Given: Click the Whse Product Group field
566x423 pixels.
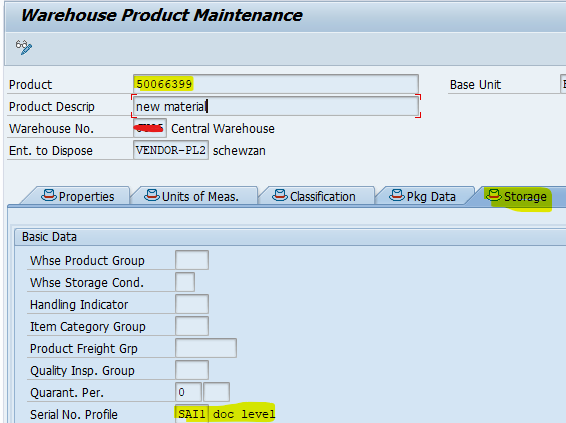Looking at the screenshot, I should coord(192,260).
